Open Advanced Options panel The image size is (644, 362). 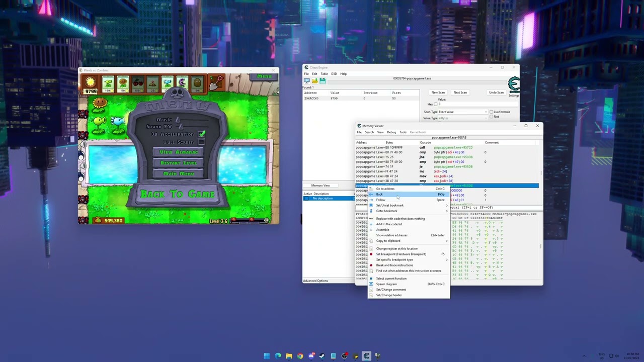[315, 281]
